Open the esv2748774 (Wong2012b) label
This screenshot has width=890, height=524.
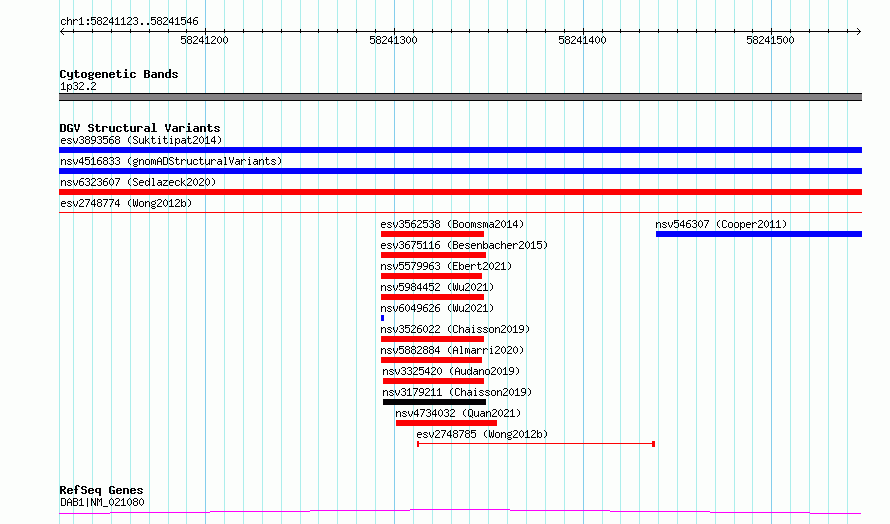(126, 203)
